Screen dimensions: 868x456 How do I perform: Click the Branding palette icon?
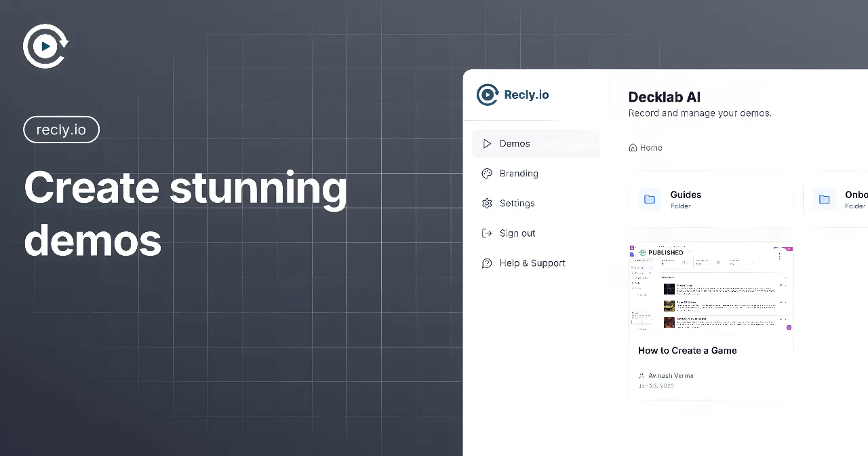point(487,174)
